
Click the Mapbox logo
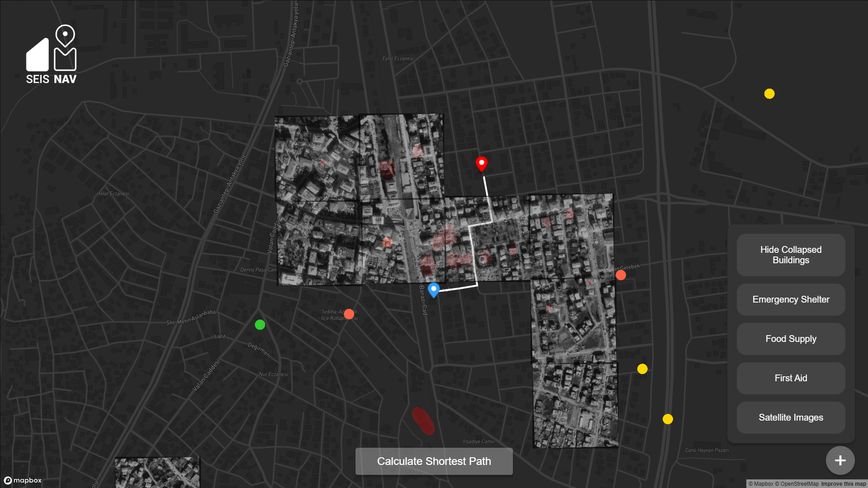click(x=23, y=480)
